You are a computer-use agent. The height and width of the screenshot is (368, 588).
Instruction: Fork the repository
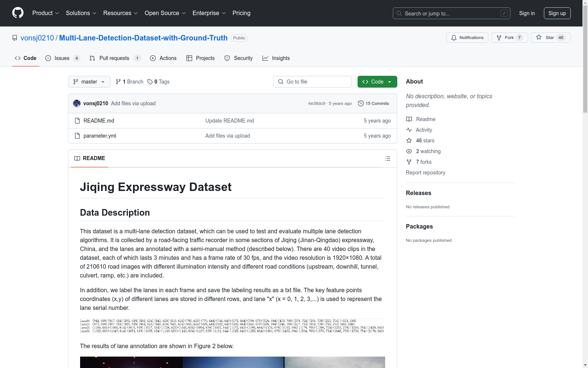[509, 38]
